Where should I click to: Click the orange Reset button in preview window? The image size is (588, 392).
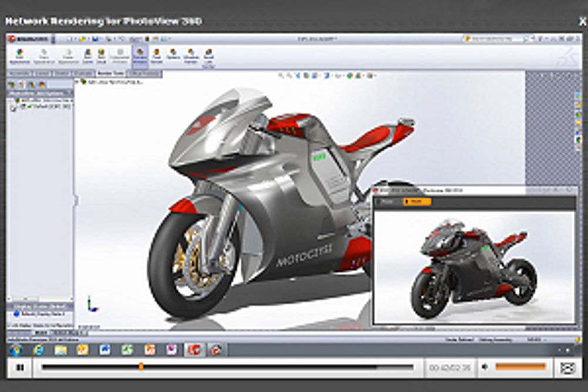point(417,202)
